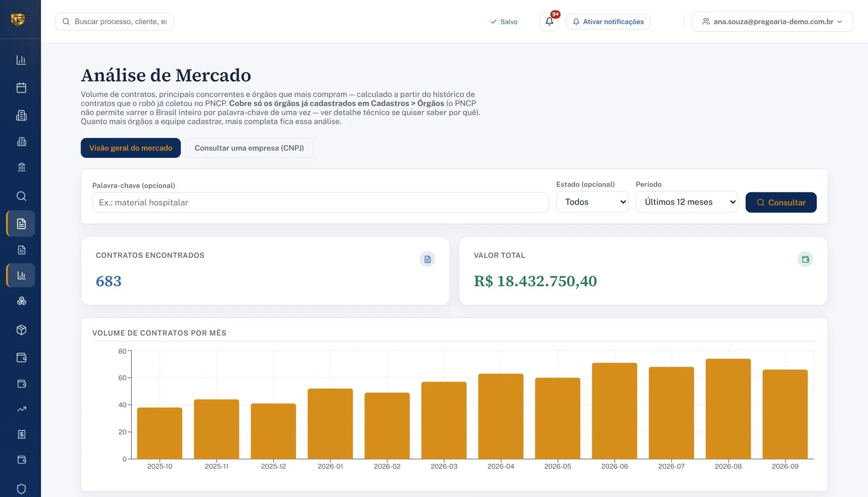Select the highlighted document icon in sidebar
868x497 pixels.
21,224
